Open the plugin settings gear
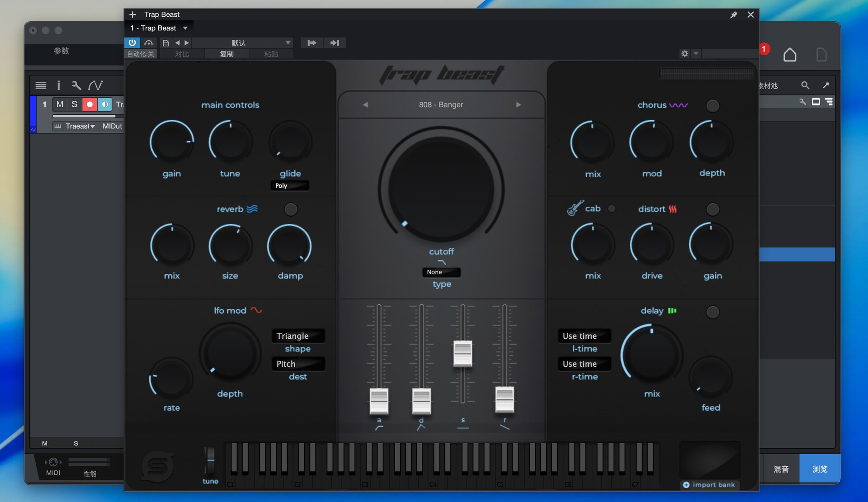 coord(684,53)
